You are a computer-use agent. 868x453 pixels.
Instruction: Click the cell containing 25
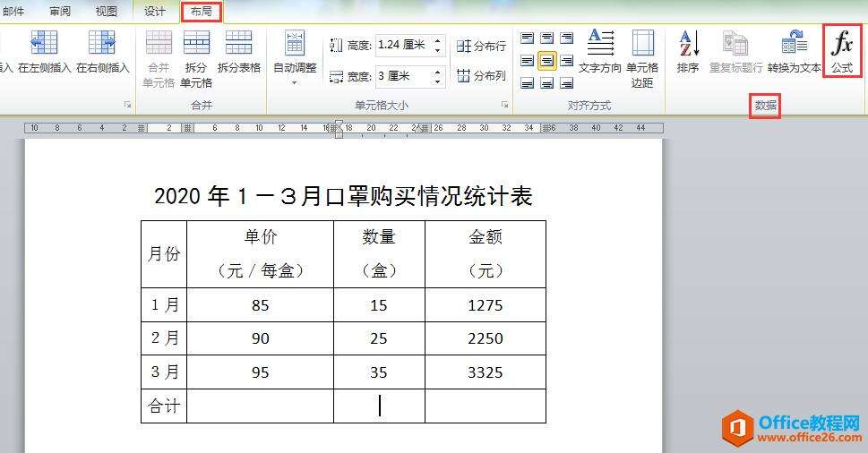(379, 338)
